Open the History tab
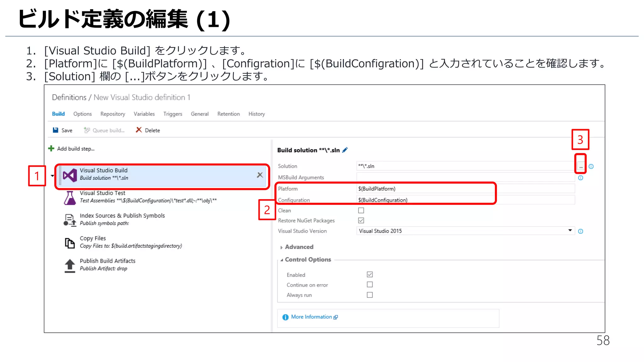Image resolution: width=644 pixels, height=362 pixels. coord(257,114)
